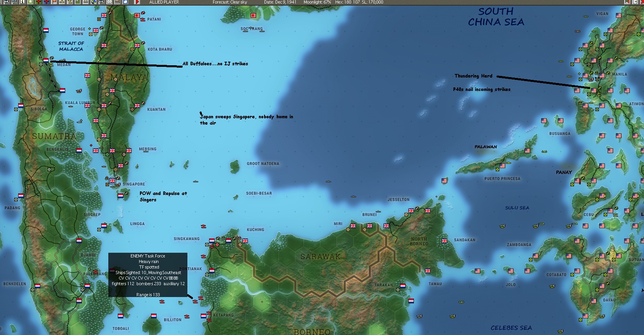The width and height of the screenshot is (644, 335).
Task: Select the Dutch base flag at Benkoelen
Action: pyautogui.click(x=38, y=286)
